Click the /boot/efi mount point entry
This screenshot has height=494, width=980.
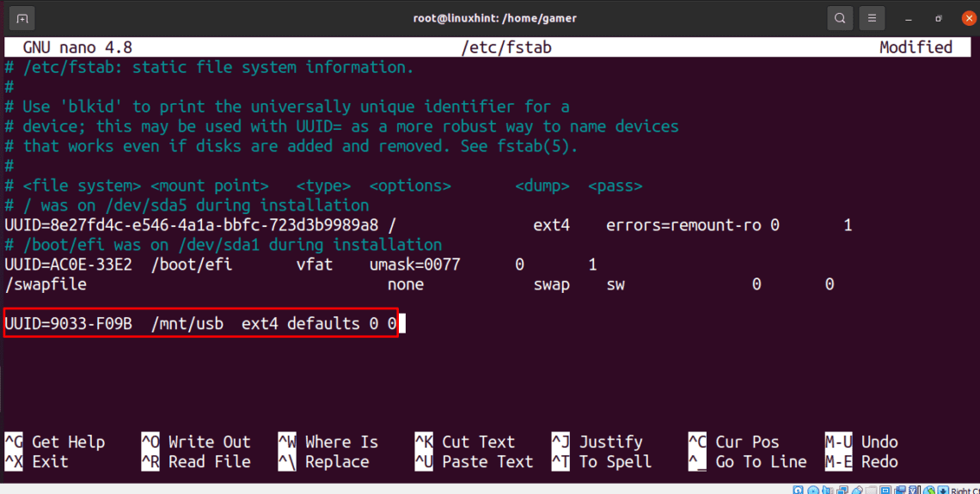point(191,264)
